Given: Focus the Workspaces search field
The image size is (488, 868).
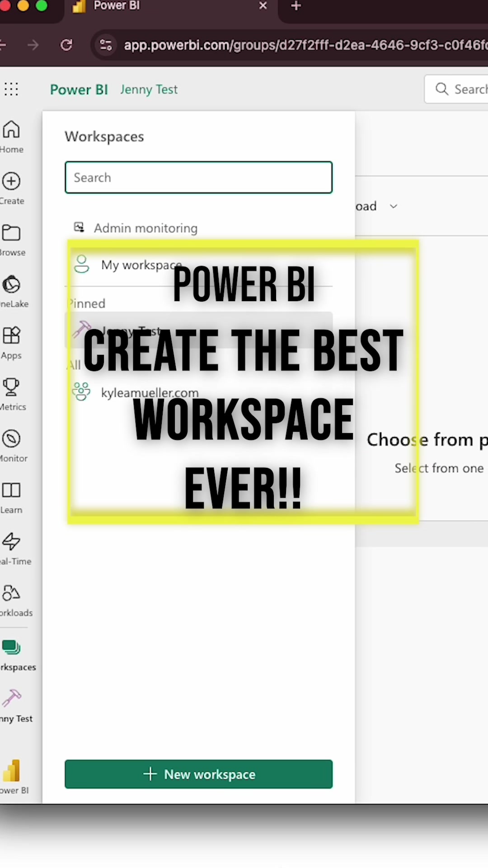Looking at the screenshot, I should [x=198, y=177].
